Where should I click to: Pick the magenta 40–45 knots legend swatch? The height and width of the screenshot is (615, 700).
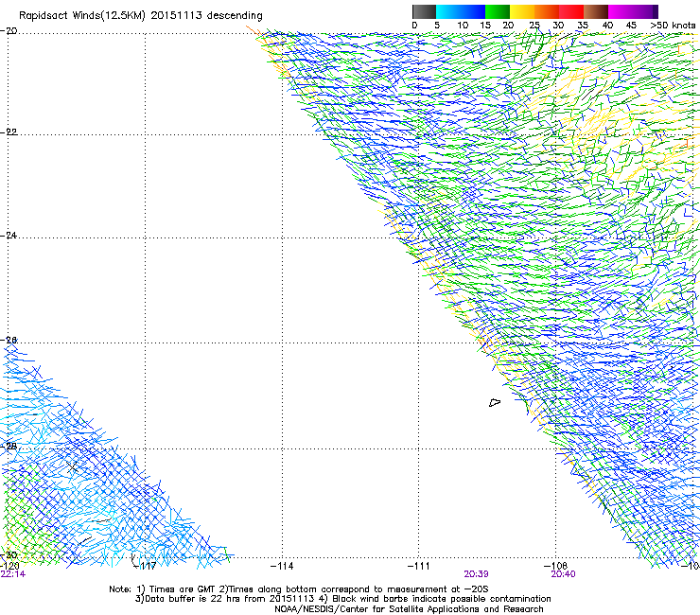621,11
